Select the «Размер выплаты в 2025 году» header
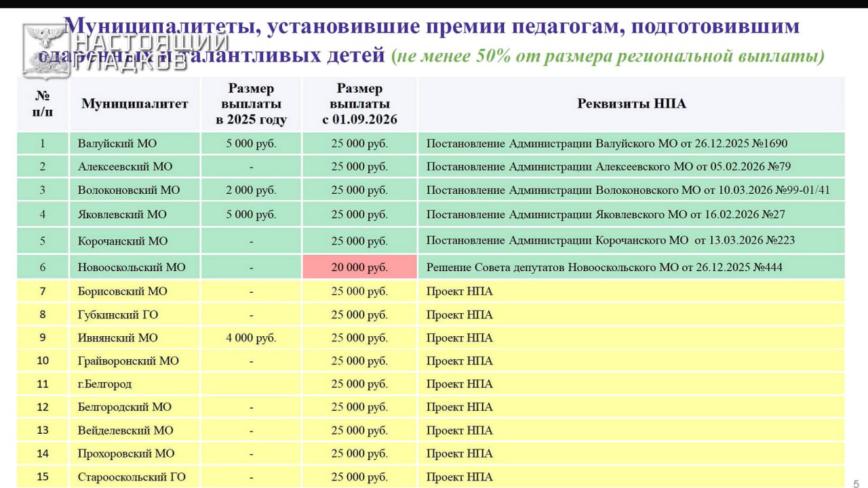Viewport: 868px width, 488px height. tap(251, 104)
